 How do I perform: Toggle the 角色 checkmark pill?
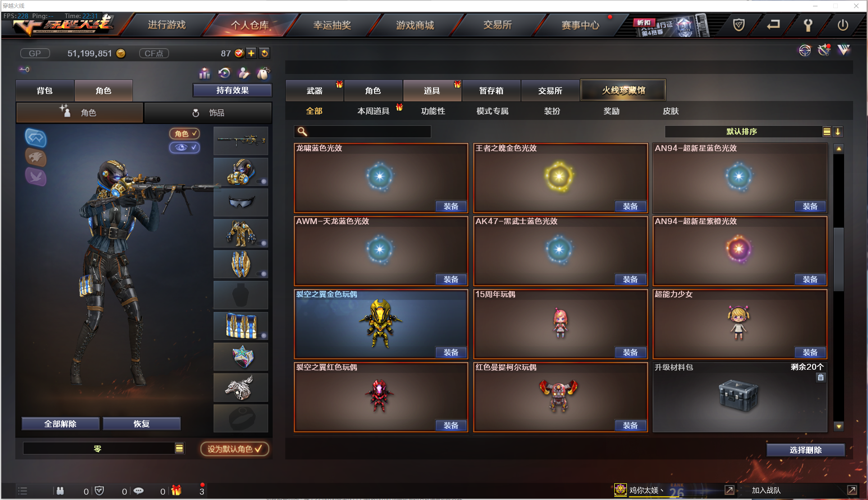coord(184,133)
